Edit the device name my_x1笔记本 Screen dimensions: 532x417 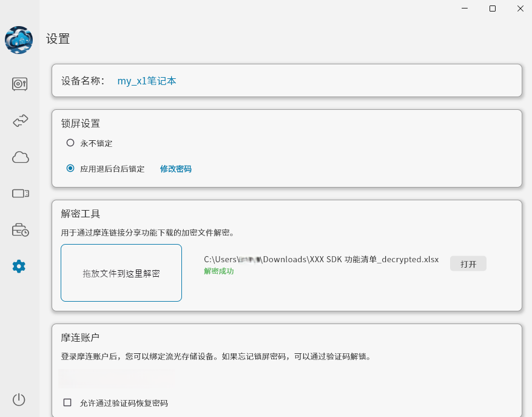coord(146,80)
